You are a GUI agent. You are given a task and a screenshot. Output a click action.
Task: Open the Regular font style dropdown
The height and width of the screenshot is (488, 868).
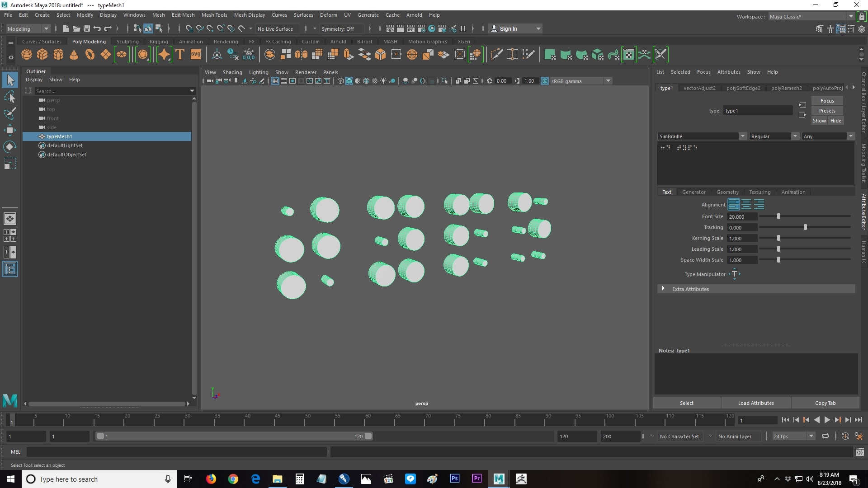[774, 136]
